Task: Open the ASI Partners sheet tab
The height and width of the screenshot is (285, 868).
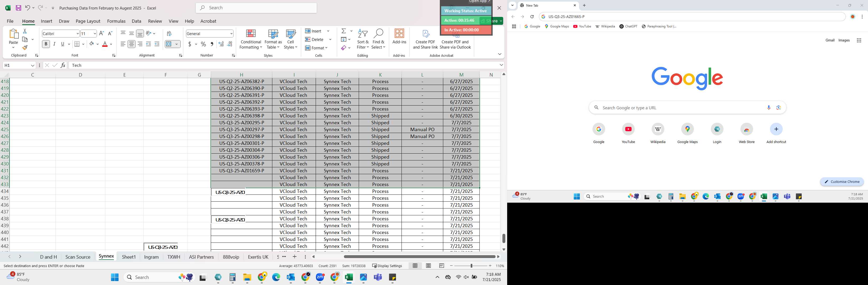Action: coord(201,257)
